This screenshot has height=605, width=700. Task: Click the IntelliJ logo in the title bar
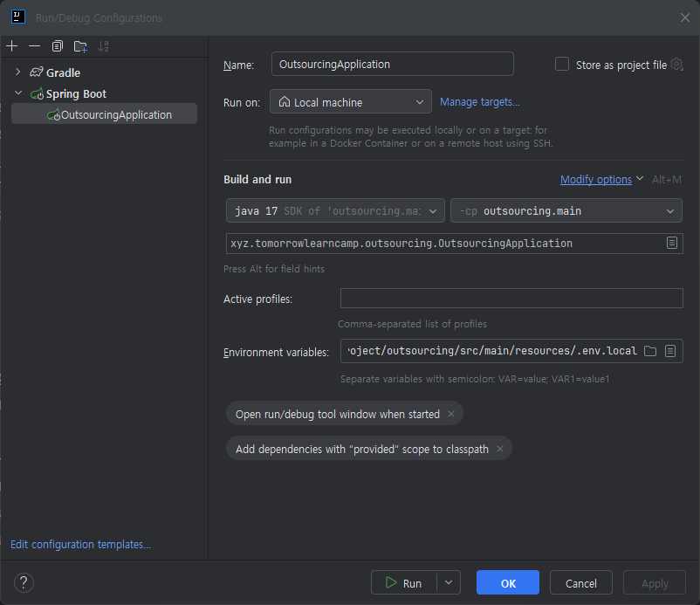click(x=17, y=17)
